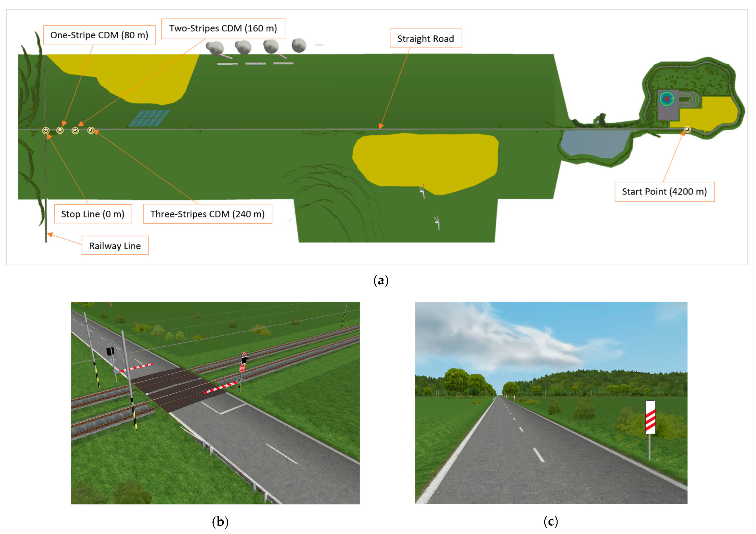Screen dimensions: 756x534
Task: Click the three-stripes CDM circular marker on road
Action: pos(91,131)
